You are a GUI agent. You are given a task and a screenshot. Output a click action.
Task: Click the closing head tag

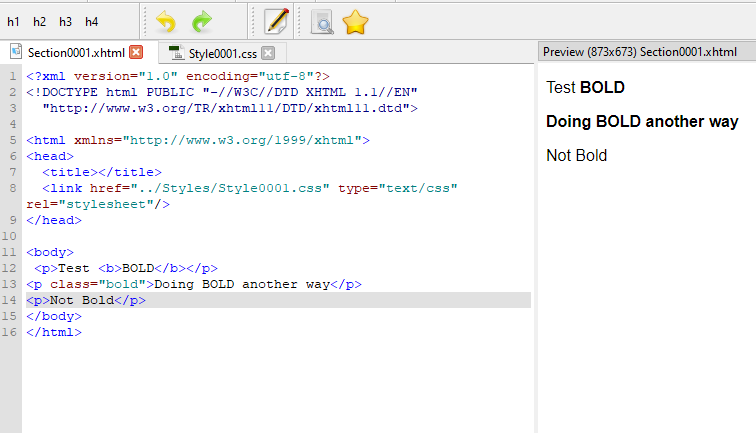pyautogui.click(x=54, y=220)
